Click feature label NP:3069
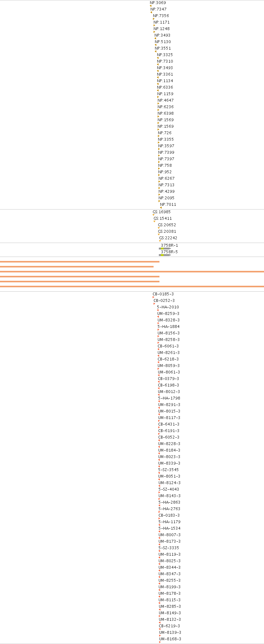The width and height of the screenshot is (264, 644). pyautogui.click(x=158, y=3)
